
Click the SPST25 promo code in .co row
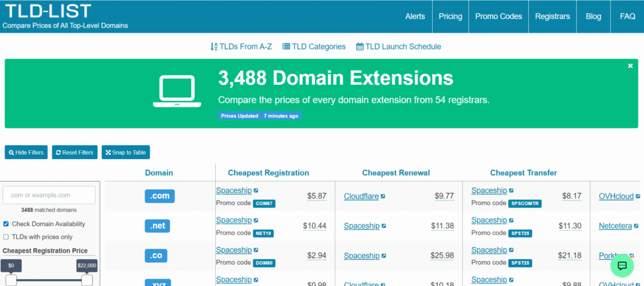pyautogui.click(x=520, y=263)
